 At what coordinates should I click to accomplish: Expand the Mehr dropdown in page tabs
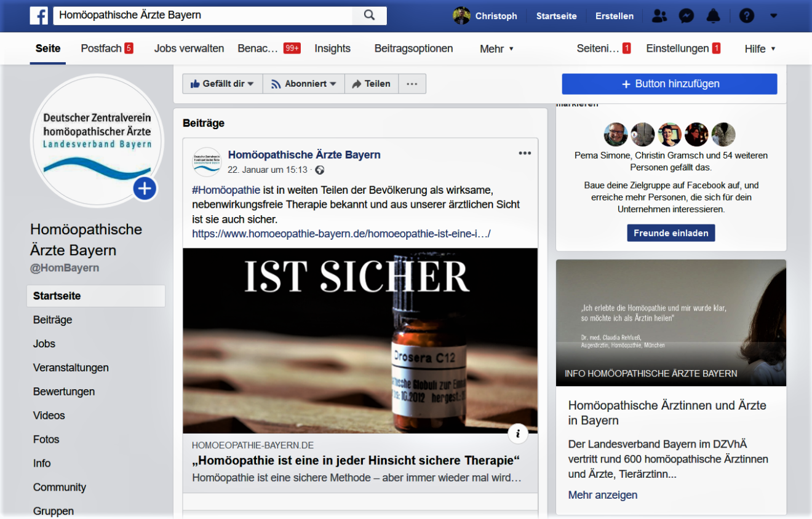pyautogui.click(x=496, y=49)
